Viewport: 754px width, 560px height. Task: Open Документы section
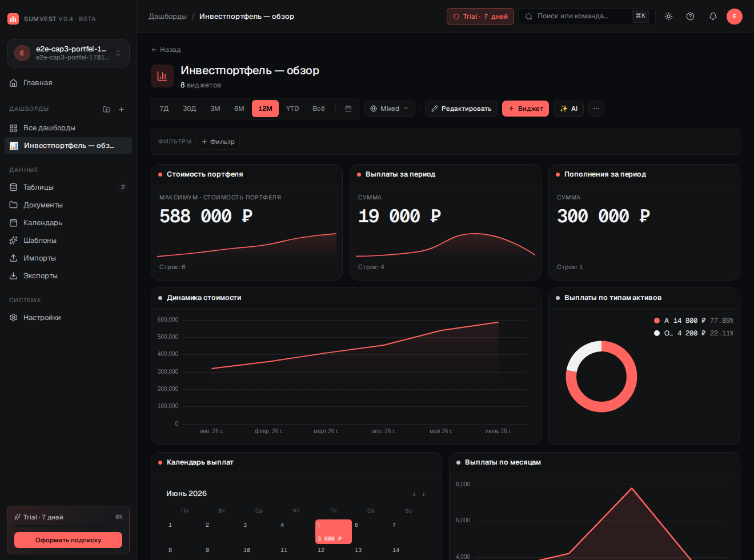(68, 205)
